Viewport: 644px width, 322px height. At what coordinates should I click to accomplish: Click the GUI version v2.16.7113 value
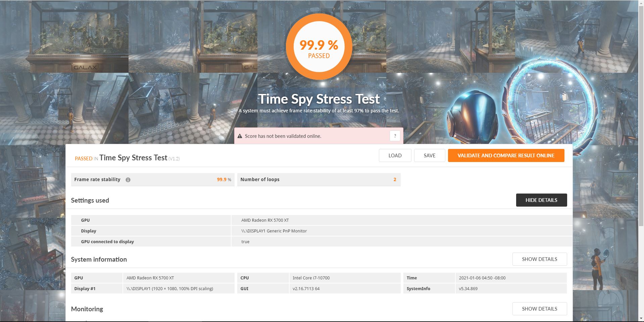coord(306,288)
